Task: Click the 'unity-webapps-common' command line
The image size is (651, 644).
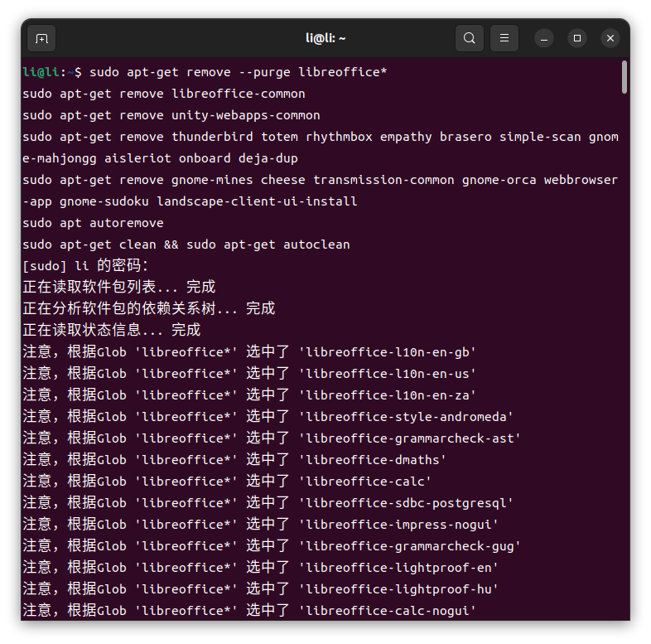Action: [171, 115]
